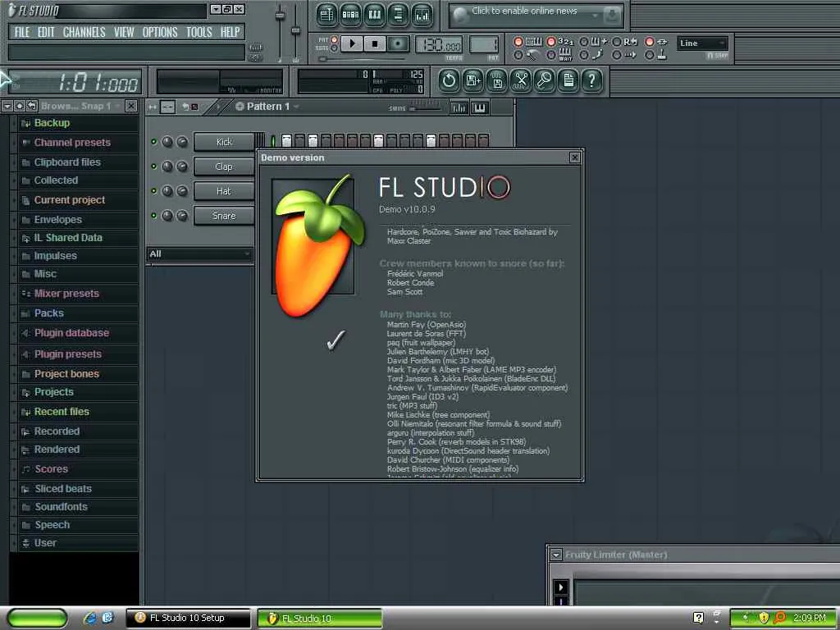The height and width of the screenshot is (630, 840).
Task: Click the step sequencer add-pattern plus icon
Action: pyautogui.click(x=240, y=106)
